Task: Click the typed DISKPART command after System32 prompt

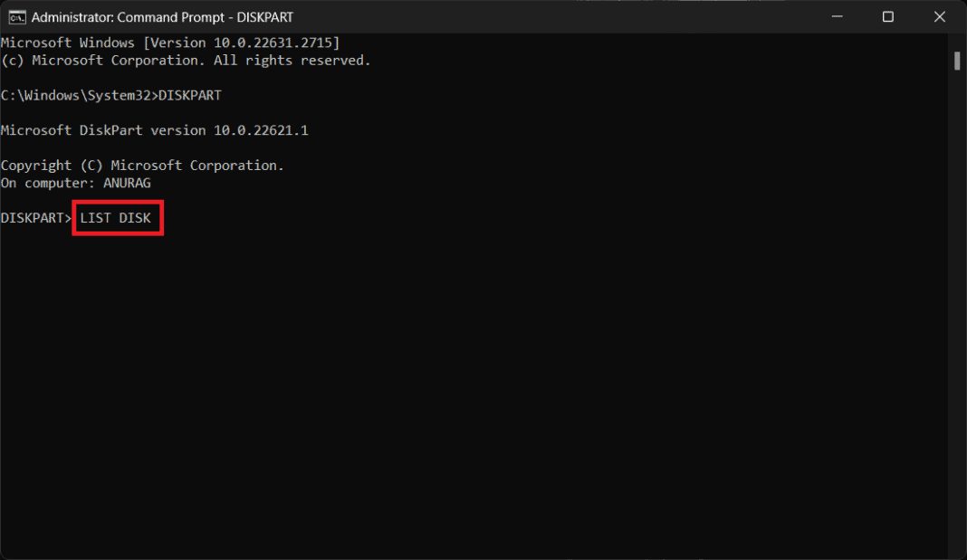Action: click(x=190, y=95)
